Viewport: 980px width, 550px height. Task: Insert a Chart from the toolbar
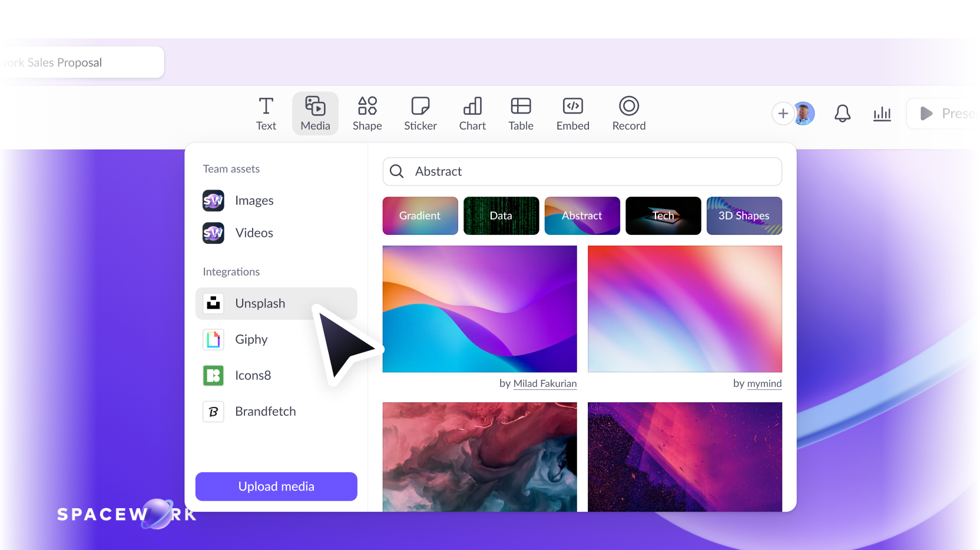tap(472, 114)
